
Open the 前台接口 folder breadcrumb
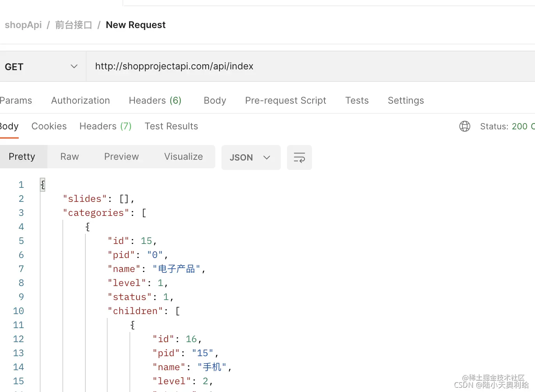point(74,25)
